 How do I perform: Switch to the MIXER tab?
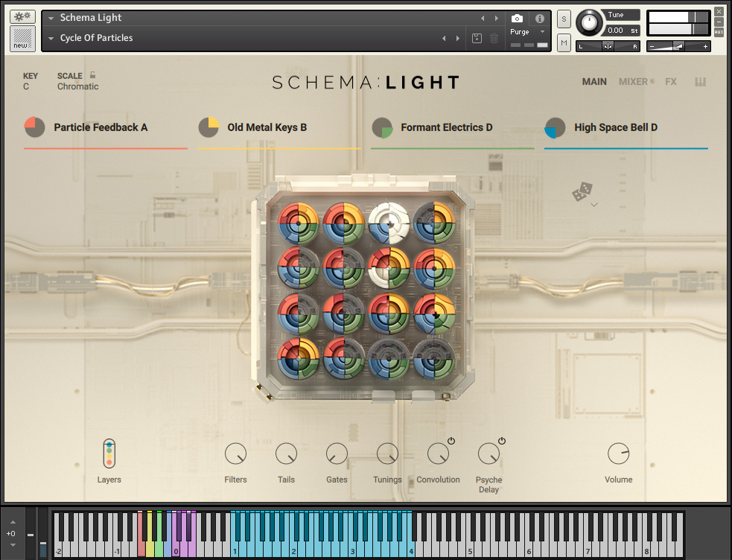(633, 82)
